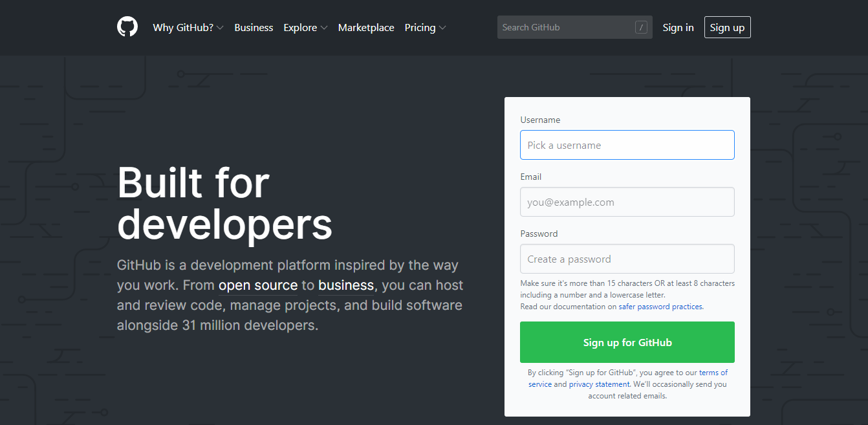The image size is (868, 425).
Task: Click the slash shortcut icon in search
Action: pyautogui.click(x=641, y=27)
